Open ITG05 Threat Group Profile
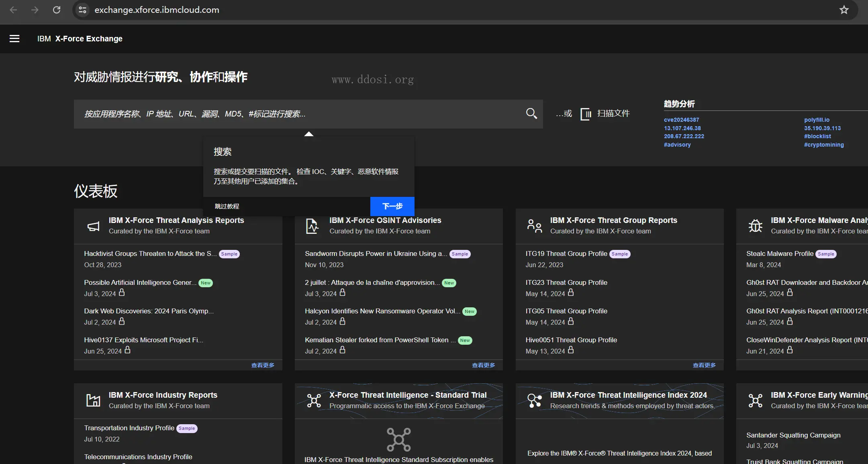This screenshot has width=868, height=464. coord(566,311)
